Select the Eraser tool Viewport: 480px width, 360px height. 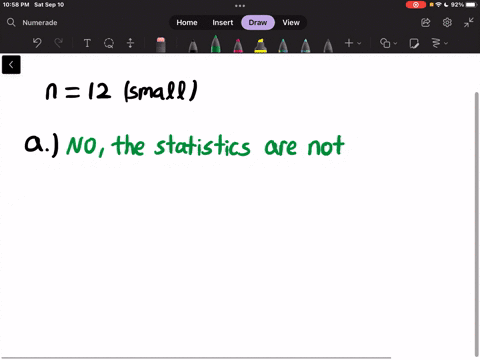click(161, 45)
